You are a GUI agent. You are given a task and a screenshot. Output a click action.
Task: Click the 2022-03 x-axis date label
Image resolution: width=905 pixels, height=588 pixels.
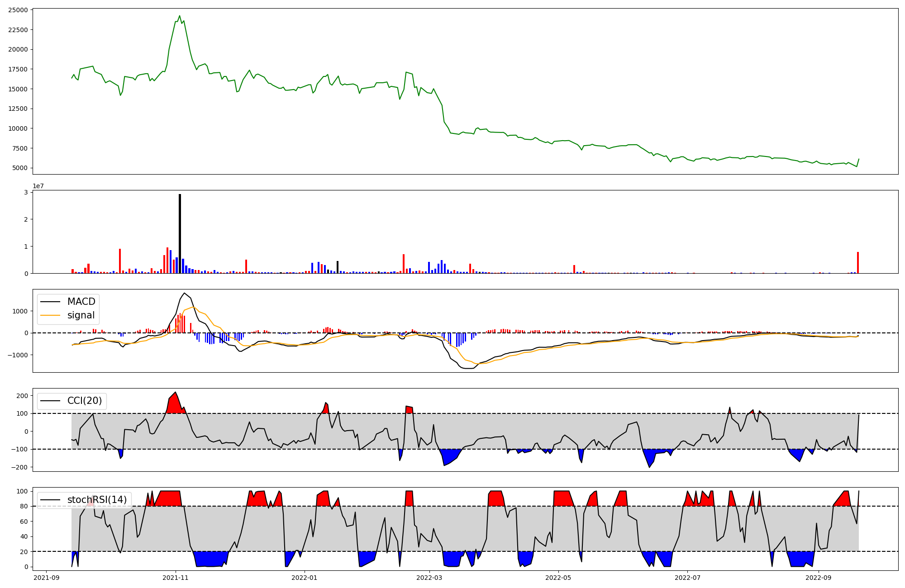429,578
